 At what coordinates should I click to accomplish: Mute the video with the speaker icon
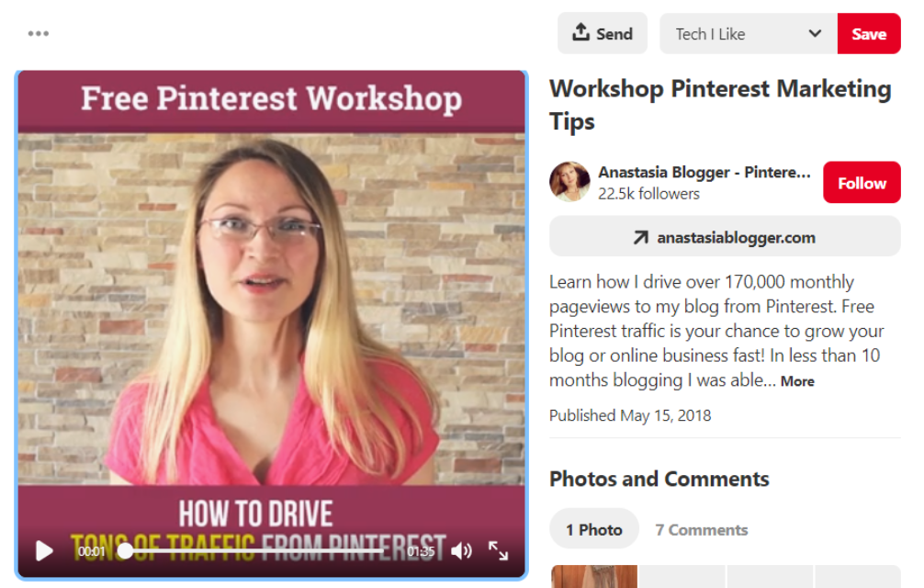461,551
